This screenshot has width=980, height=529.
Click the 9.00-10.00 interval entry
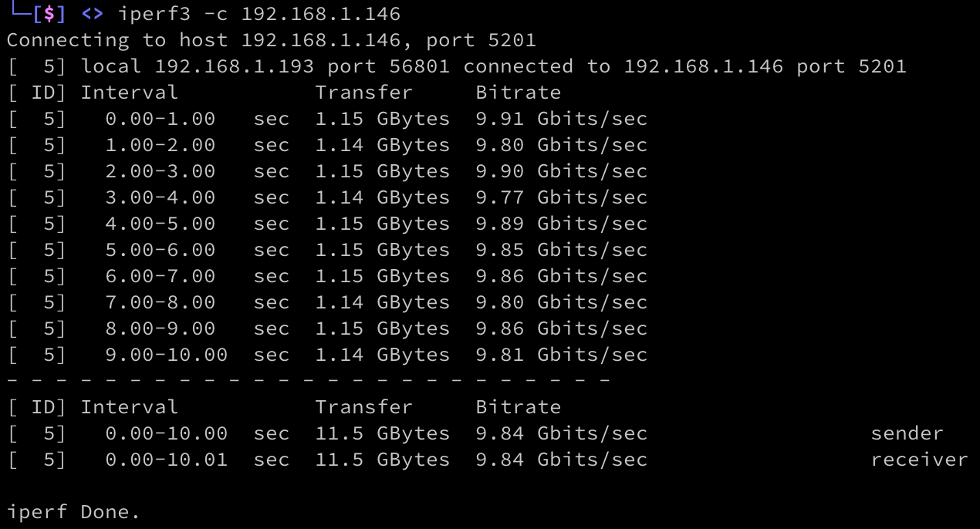click(167, 355)
